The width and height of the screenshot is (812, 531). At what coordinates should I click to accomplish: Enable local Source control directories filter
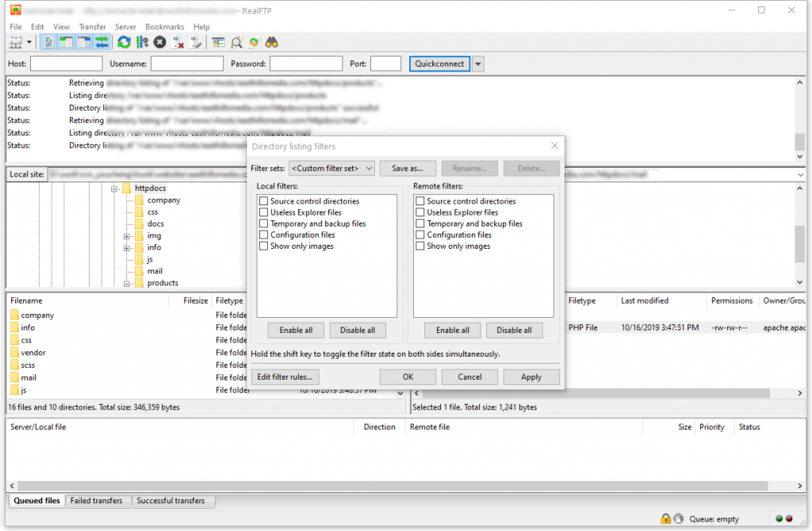tap(263, 201)
